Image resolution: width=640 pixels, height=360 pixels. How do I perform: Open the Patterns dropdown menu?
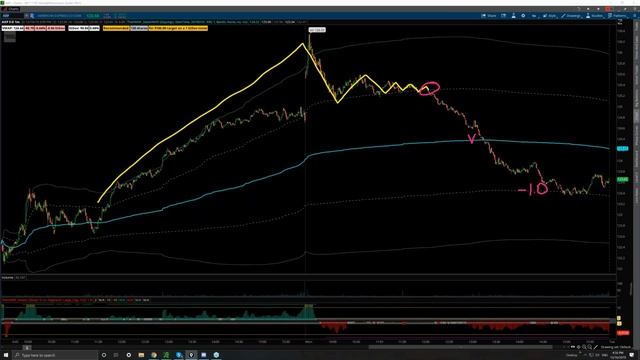click(617, 16)
